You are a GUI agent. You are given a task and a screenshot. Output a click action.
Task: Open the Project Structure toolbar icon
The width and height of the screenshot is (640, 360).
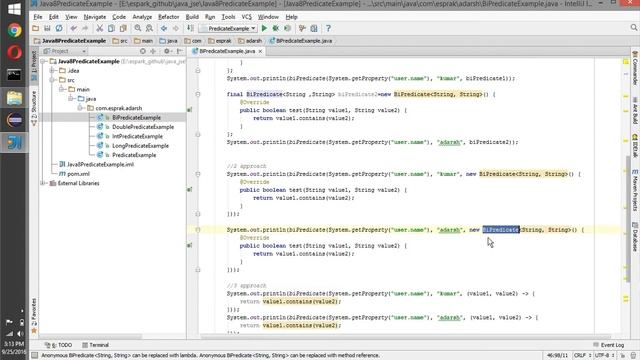[x=302, y=28]
